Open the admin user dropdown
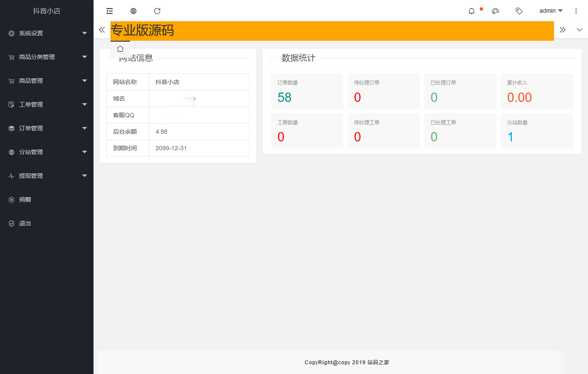The image size is (588, 374). coord(550,11)
